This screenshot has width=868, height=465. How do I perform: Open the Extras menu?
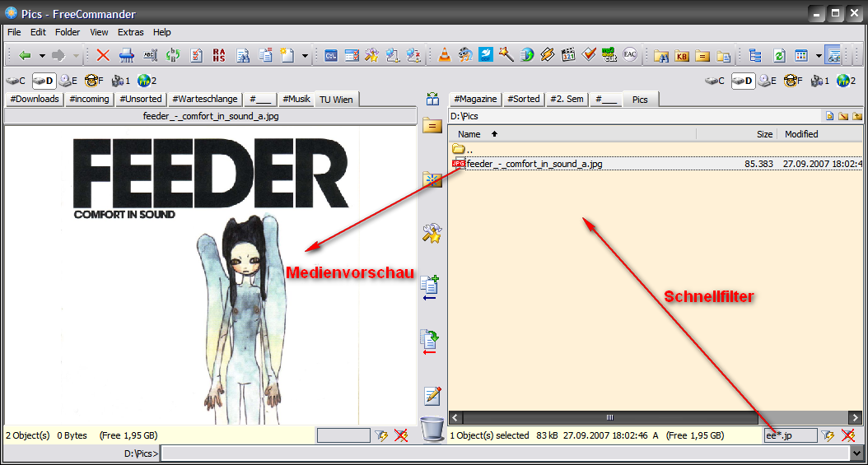pyautogui.click(x=131, y=32)
